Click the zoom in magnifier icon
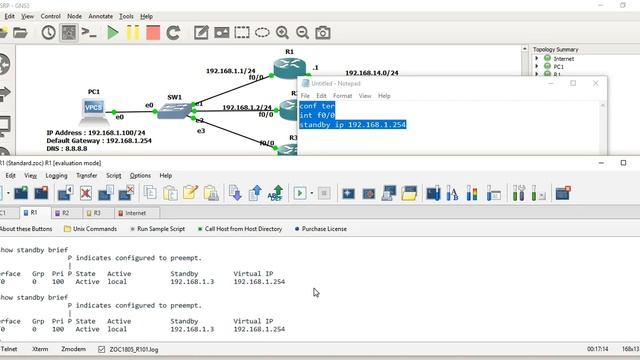The height and width of the screenshot is (360, 640). [x=282, y=32]
